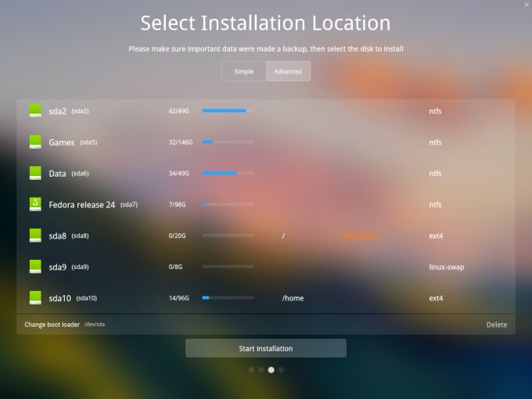Delete the selected partition

pyautogui.click(x=497, y=325)
